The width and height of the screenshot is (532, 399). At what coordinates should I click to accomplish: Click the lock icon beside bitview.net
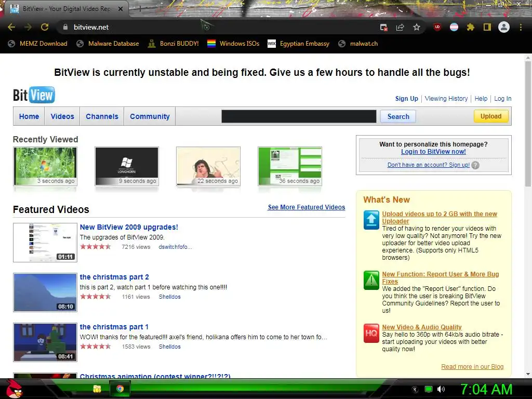pyautogui.click(x=65, y=27)
